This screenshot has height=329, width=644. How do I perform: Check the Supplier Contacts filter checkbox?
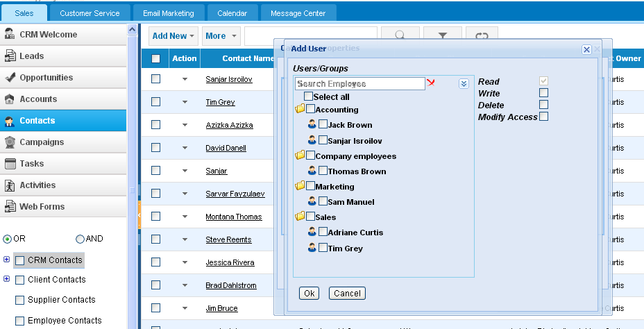[19, 301]
